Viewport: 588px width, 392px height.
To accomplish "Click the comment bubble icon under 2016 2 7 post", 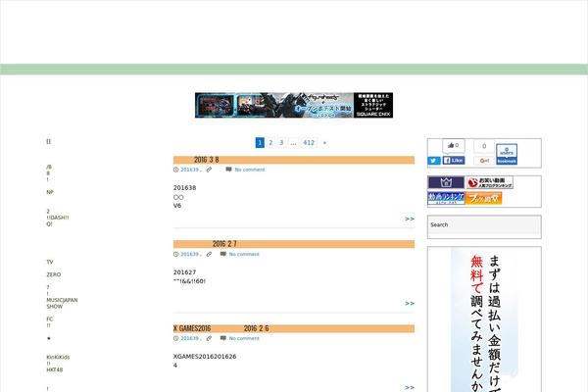I will 223,254.
